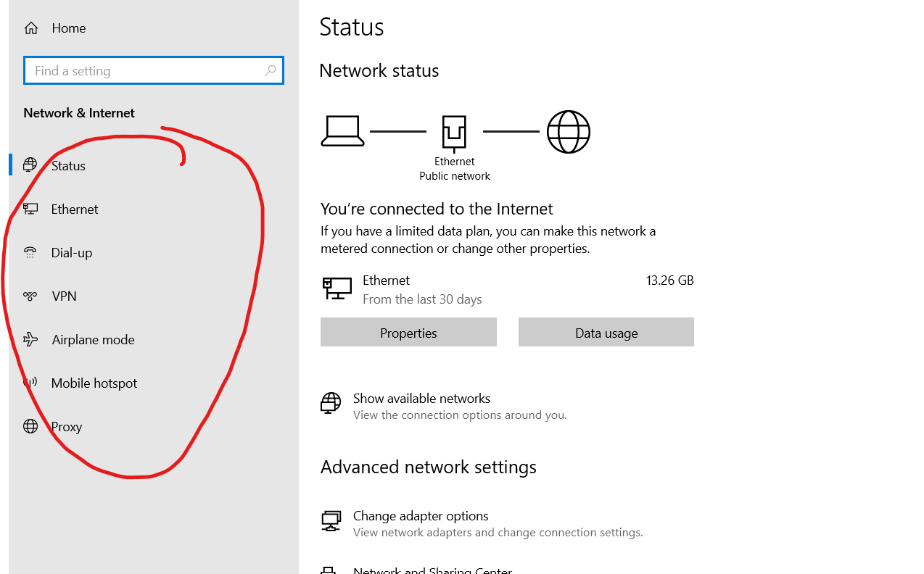Click the Status globe icon in sidebar
Screen dimensions: 924x574
point(30,165)
